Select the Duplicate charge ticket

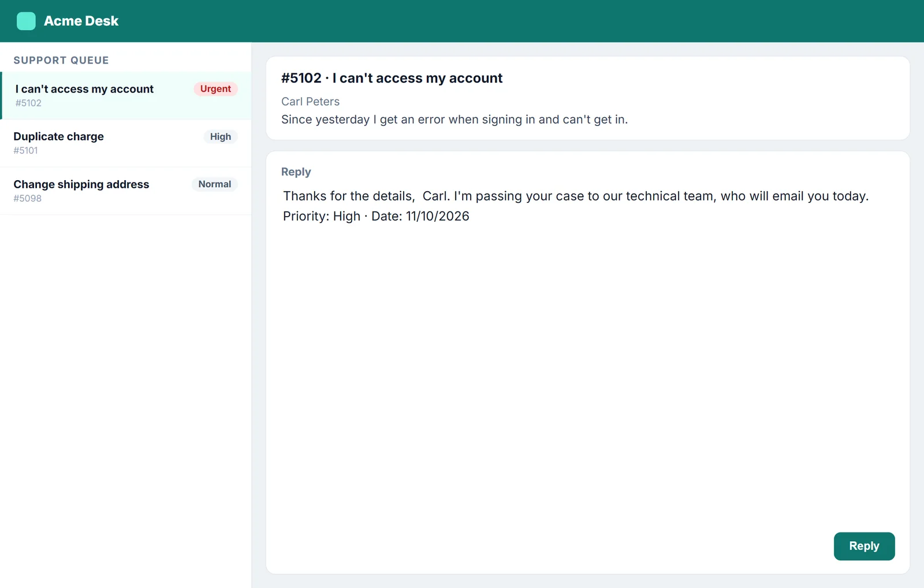126,143
